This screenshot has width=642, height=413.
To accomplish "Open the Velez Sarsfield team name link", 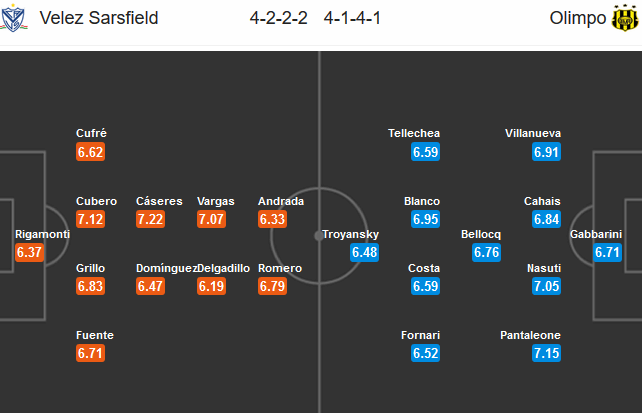I will pos(99,18).
